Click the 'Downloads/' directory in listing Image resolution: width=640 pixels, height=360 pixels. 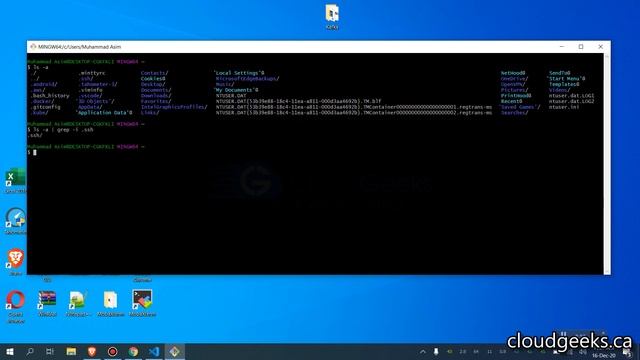(x=156, y=96)
